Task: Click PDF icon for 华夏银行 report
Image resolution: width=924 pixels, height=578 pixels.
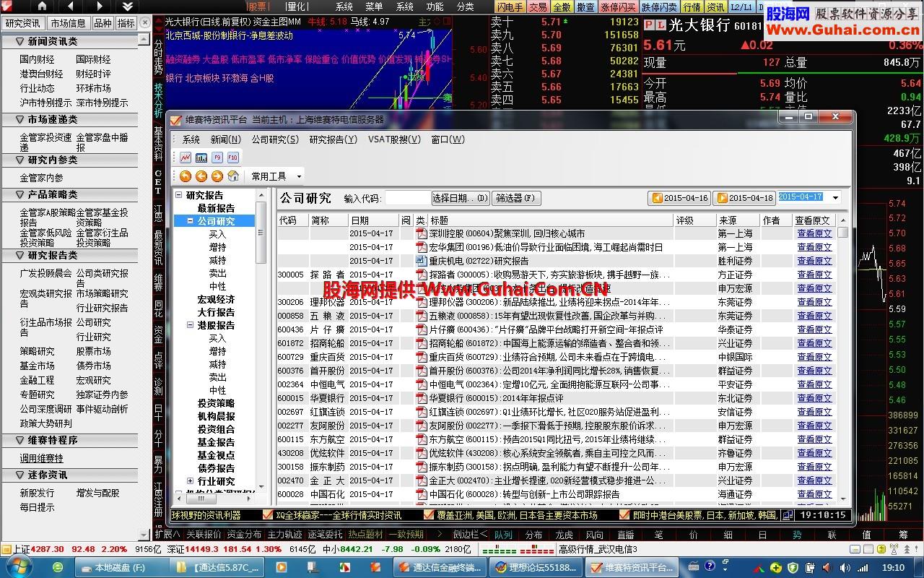Action: [422, 398]
